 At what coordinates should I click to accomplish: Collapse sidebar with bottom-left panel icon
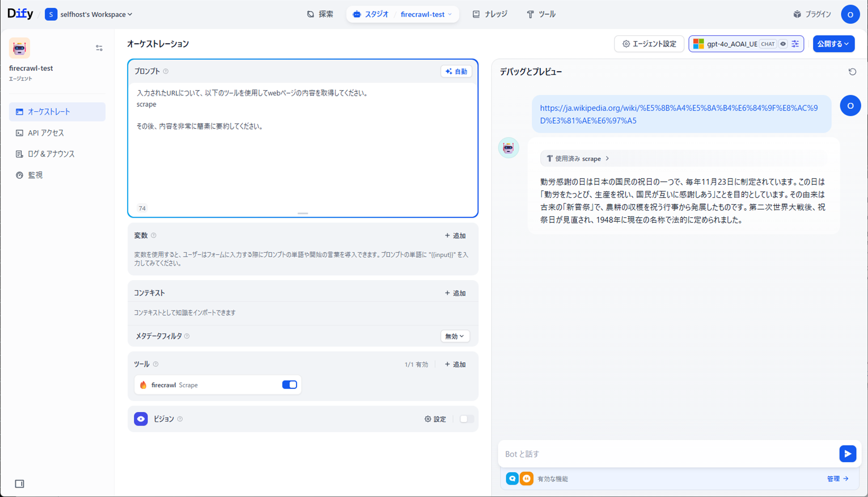click(x=20, y=483)
